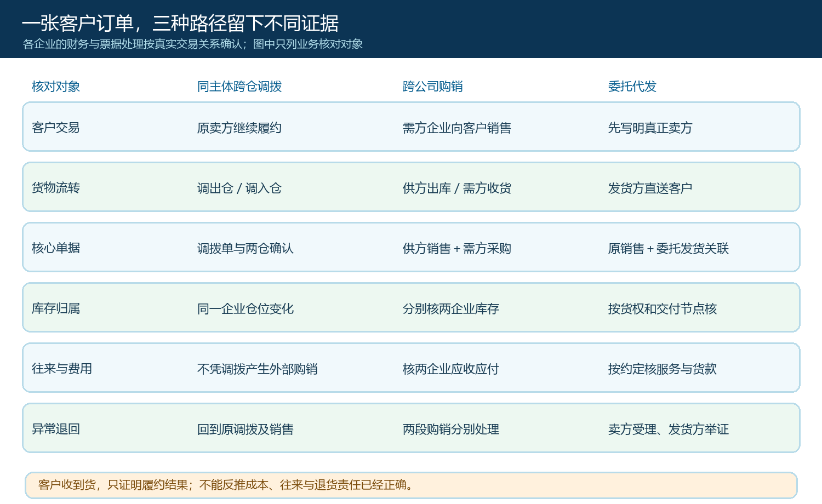The image size is (822, 504).
Task: Select the column header 同主体跨仓调拨
Action: click(239, 86)
